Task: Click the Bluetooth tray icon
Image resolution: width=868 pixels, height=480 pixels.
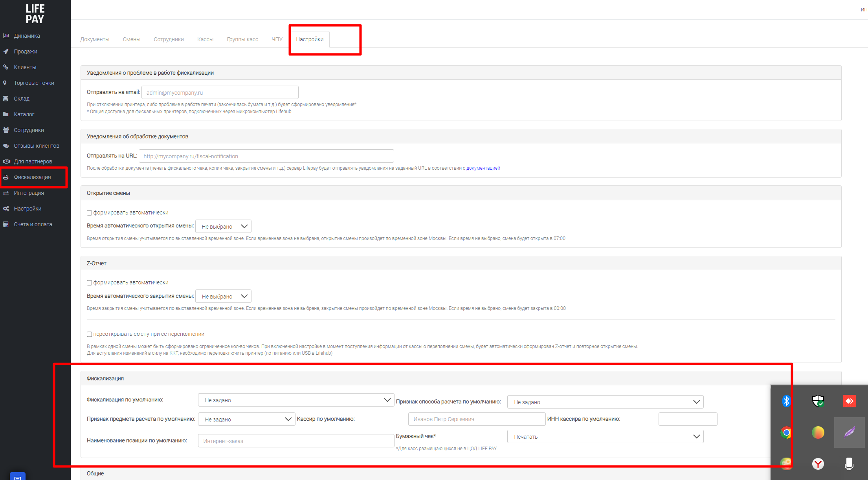Action: (786, 401)
